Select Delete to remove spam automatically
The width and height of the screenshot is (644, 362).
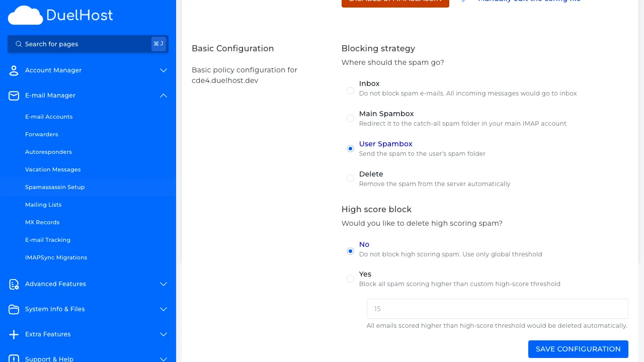350,178
